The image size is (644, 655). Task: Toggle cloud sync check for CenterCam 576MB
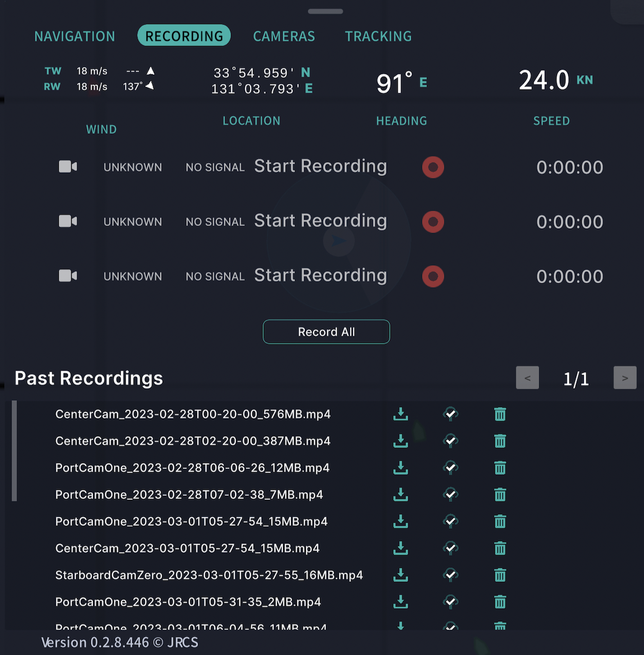point(450,414)
